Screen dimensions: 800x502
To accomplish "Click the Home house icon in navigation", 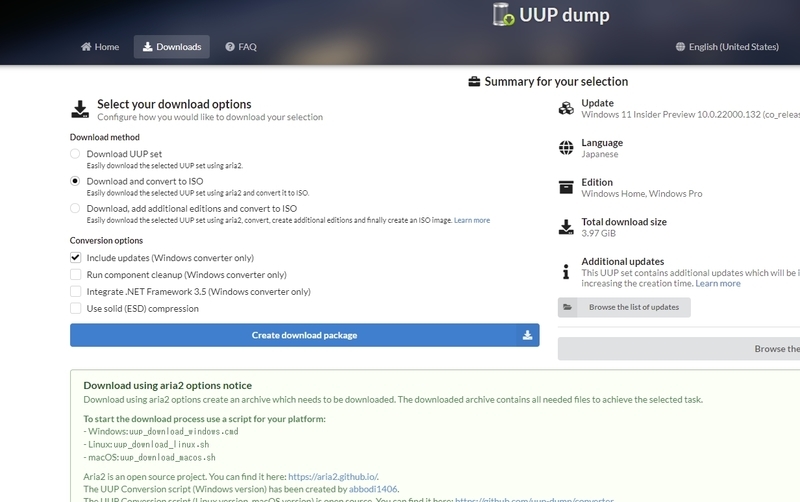I will [86, 47].
